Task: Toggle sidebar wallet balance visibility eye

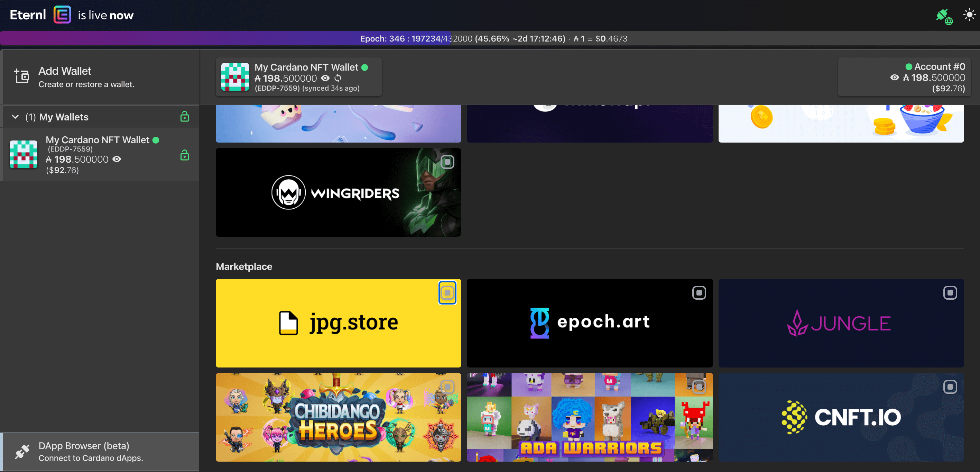Action: coord(117,160)
